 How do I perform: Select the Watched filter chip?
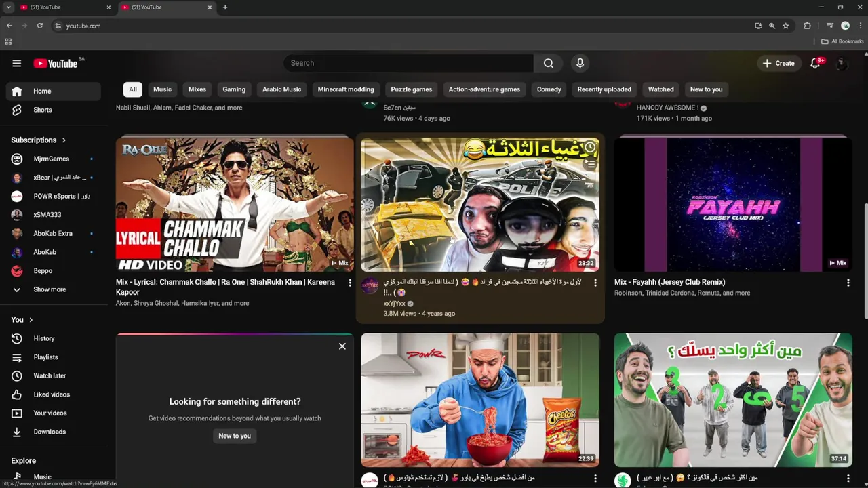pos(660,89)
